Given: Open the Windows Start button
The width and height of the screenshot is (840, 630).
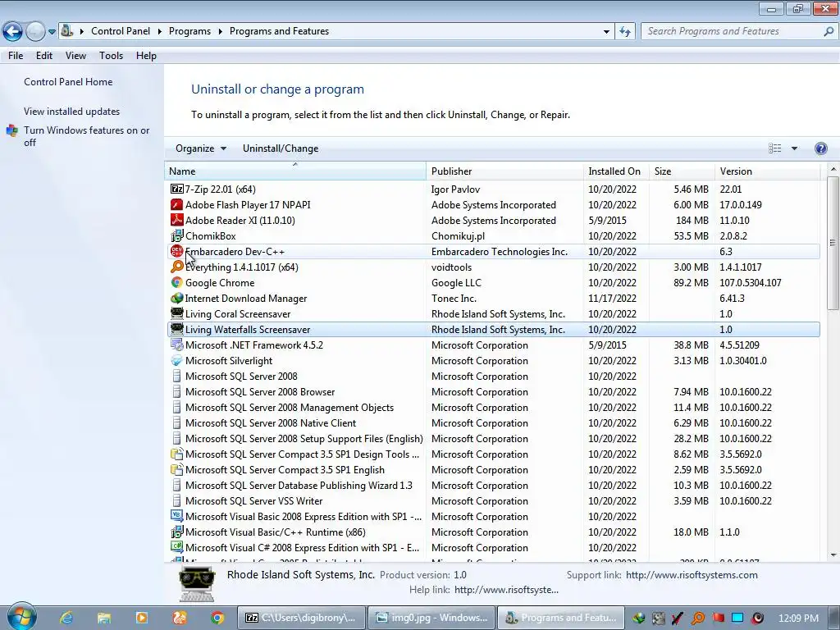Looking at the screenshot, I should click(x=22, y=617).
